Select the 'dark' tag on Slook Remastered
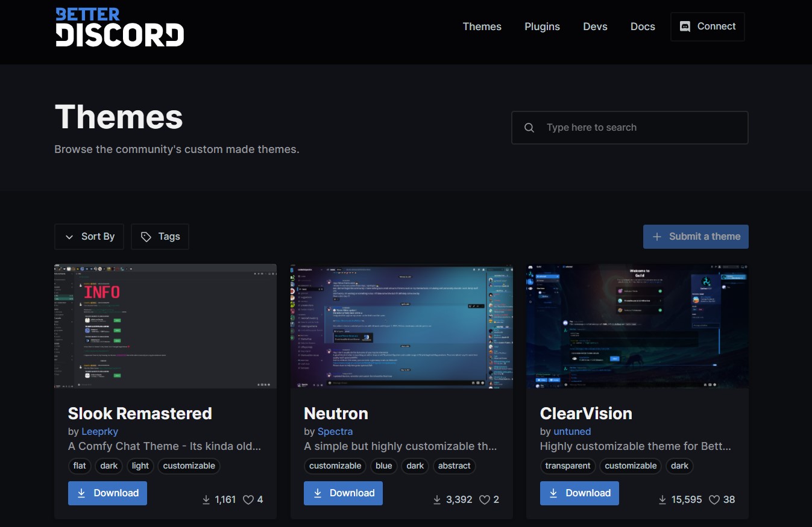812x527 pixels. pos(109,466)
